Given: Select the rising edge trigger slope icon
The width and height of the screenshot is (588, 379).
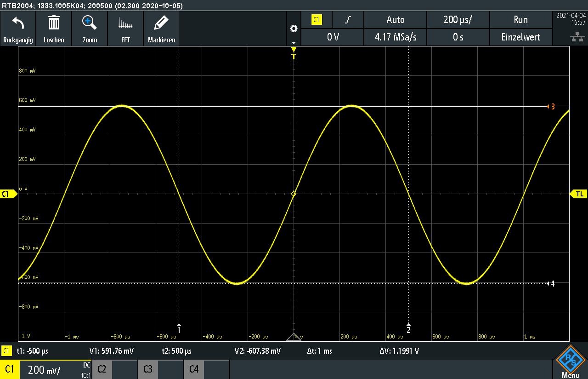Looking at the screenshot, I should tap(349, 20).
